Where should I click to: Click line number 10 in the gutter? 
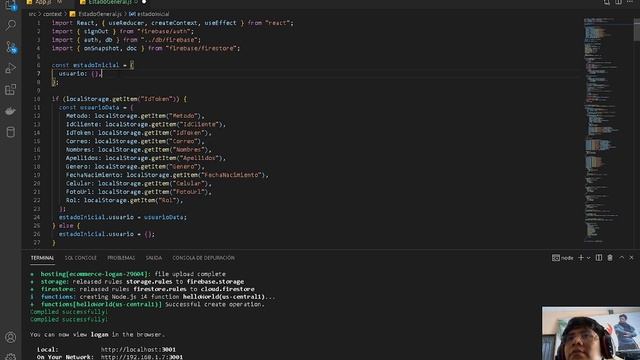(37, 99)
